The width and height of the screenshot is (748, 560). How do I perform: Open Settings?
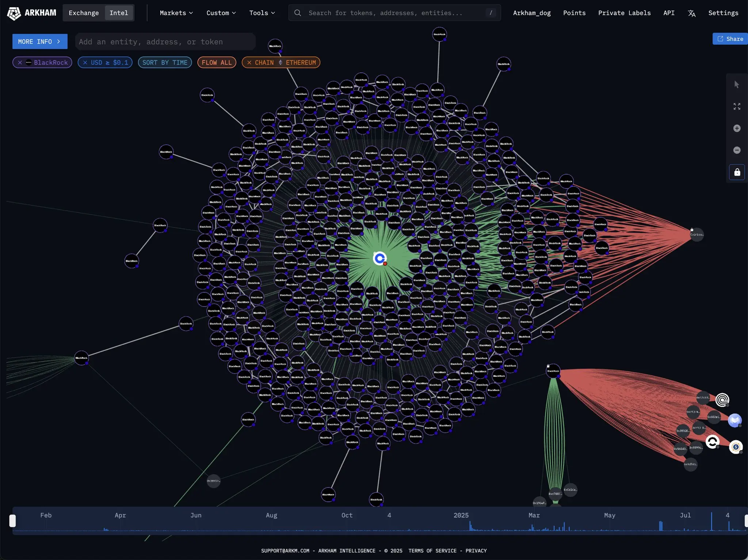tap(723, 13)
